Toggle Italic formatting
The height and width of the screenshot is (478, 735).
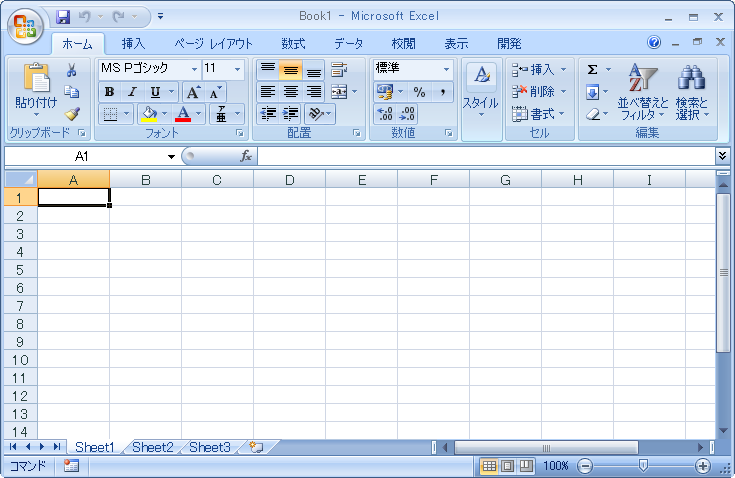point(133,92)
